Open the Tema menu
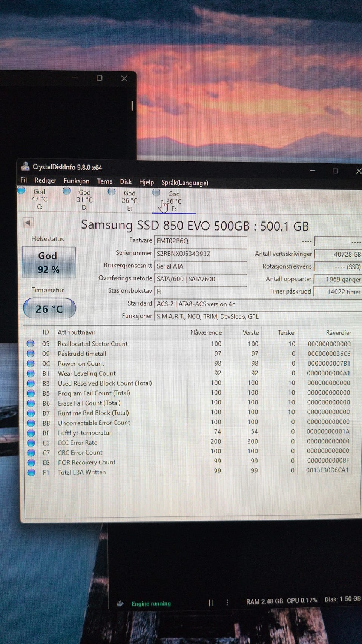Viewport: 362px width, 644px height. [x=105, y=181]
